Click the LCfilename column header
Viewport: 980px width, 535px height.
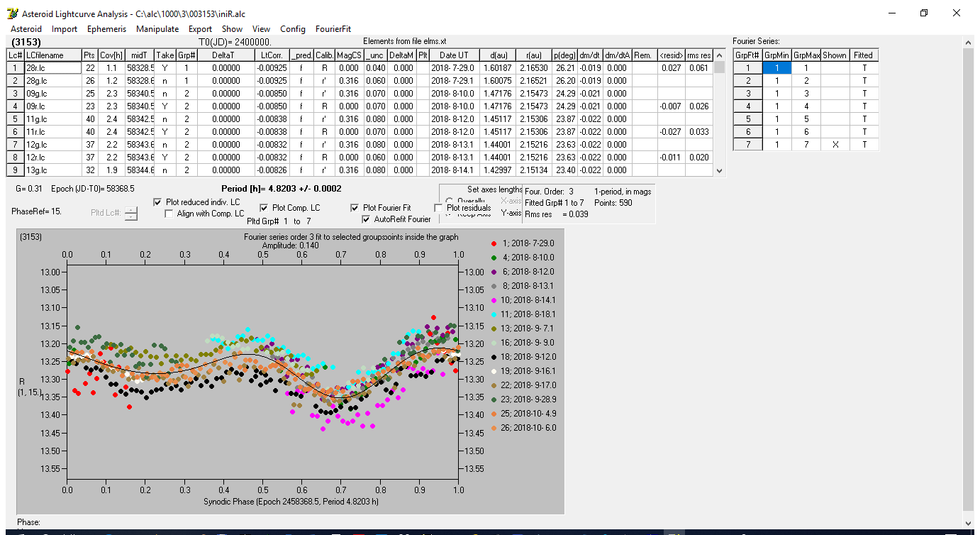pyautogui.click(x=52, y=55)
